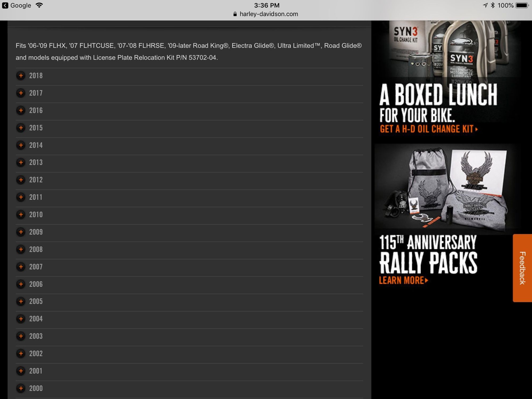532x399 pixels.
Task: Expand the 2010 year row
Action: (x=36, y=215)
